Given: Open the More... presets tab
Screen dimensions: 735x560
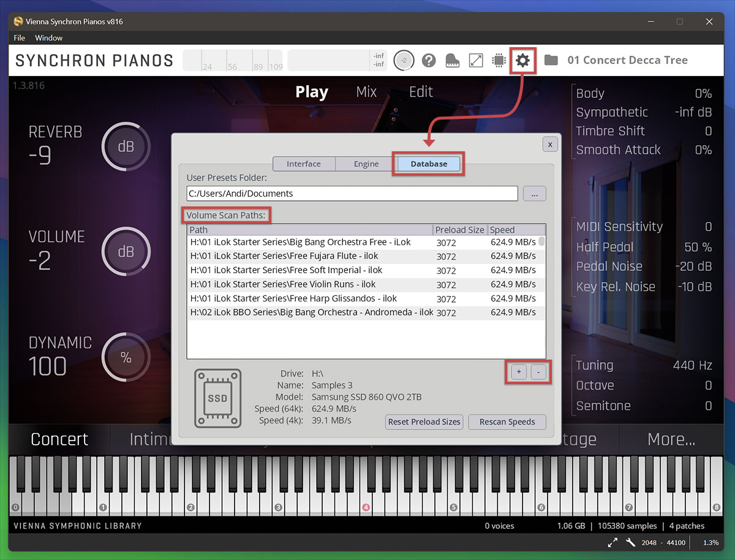Looking at the screenshot, I should click(x=671, y=439).
